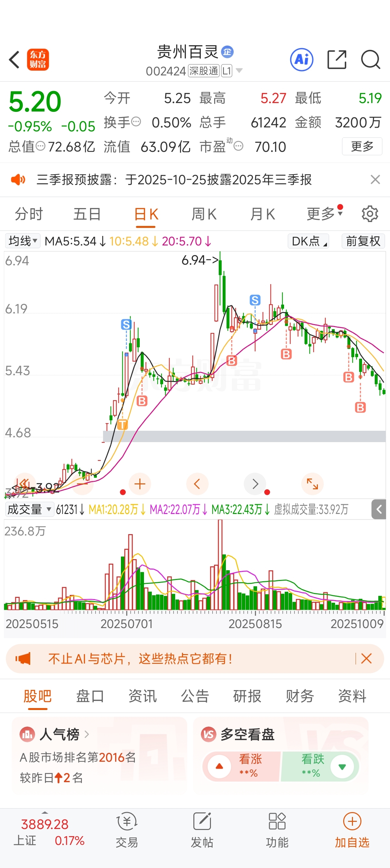Screen dimensions: 390x868
Task: Open the DK点 dropdown
Action: click(308, 241)
